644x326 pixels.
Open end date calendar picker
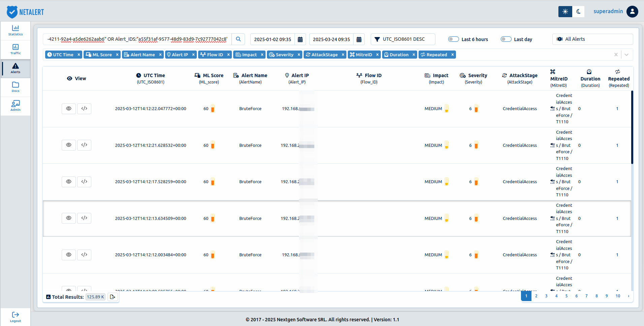click(x=359, y=39)
